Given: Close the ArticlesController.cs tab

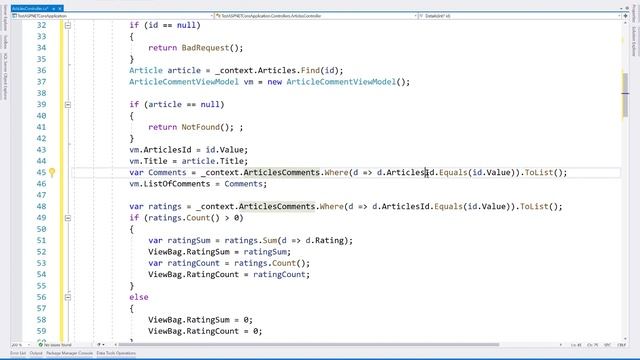Looking at the screenshot, I should click(60, 8).
